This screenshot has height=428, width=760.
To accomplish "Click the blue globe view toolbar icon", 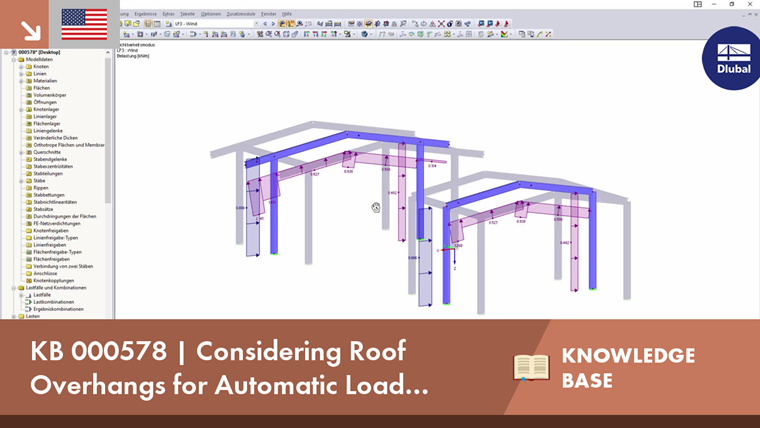I will click(x=364, y=34).
